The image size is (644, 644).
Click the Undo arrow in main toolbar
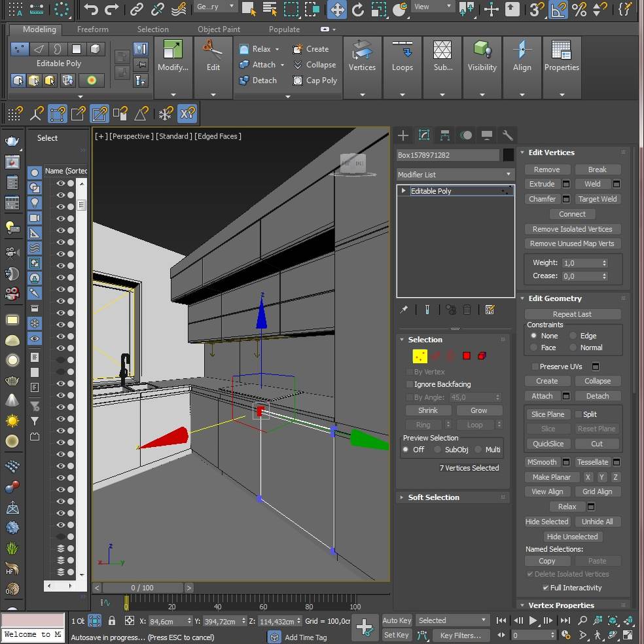pos(91,9)
